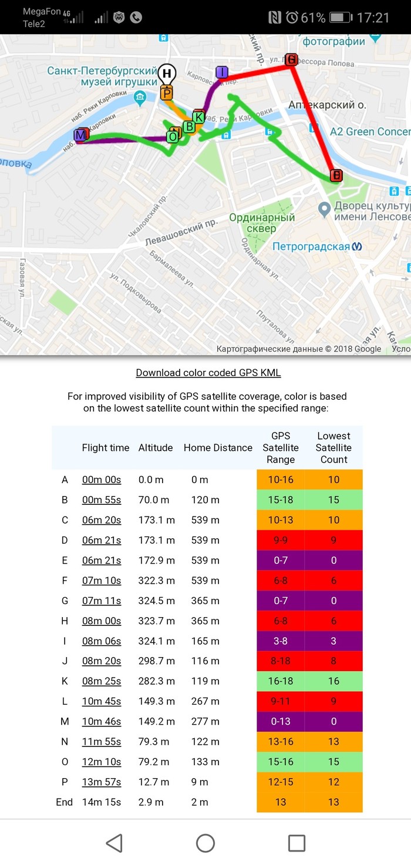Open waypoint K marker on the map
The height and width of the screenshot is (868, 411).
[x=198, y=118]
